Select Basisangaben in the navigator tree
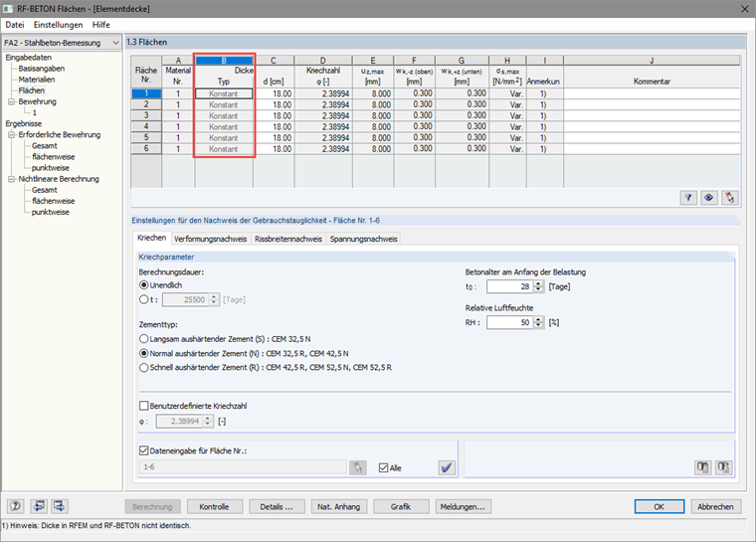 tap(42, 69)
